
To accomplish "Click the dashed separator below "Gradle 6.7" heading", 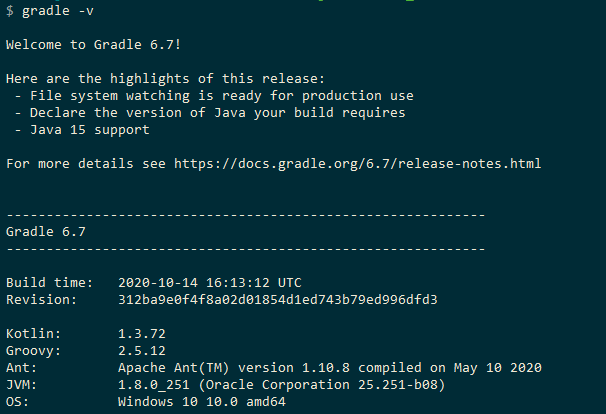I will [x=245, y=248].
